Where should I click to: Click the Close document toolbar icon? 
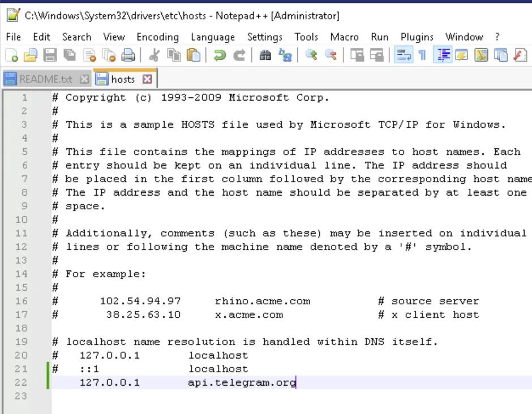pos(89,55)
